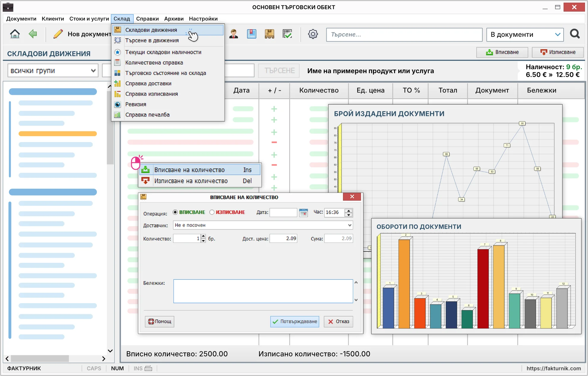Click the horizontal scrollbar in groups panel
This screenshot has height=376, width=588.
coord(56,358)
